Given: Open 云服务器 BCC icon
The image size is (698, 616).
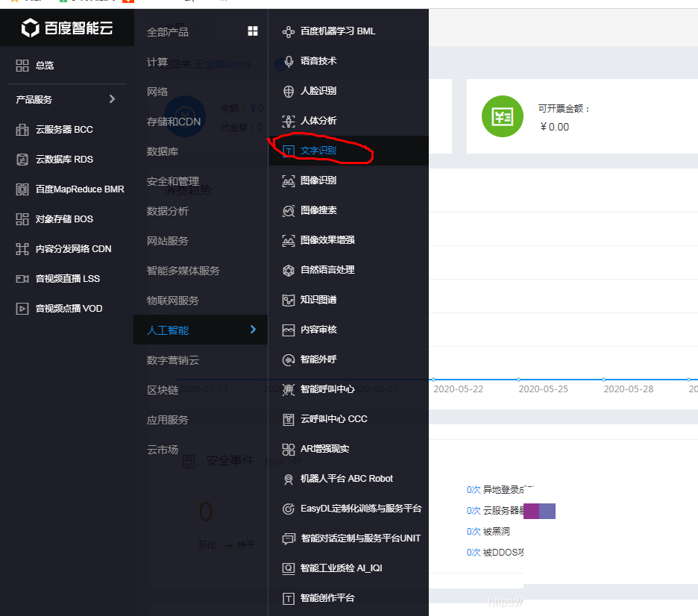Looking at the screenshot, I should 22,130.
